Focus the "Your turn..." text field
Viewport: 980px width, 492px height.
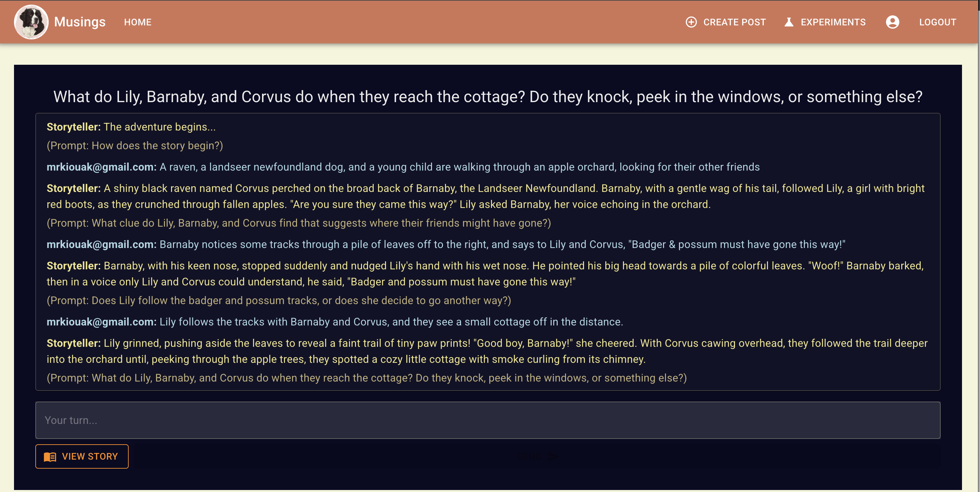(x=488, y=420)
